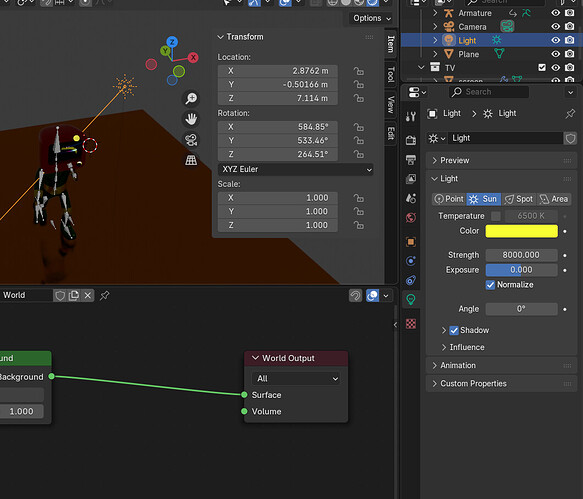Viewport: 583px width, 499px height.
Task: Toggle camera view icon in viewport
Action: (x=191, y=140)
